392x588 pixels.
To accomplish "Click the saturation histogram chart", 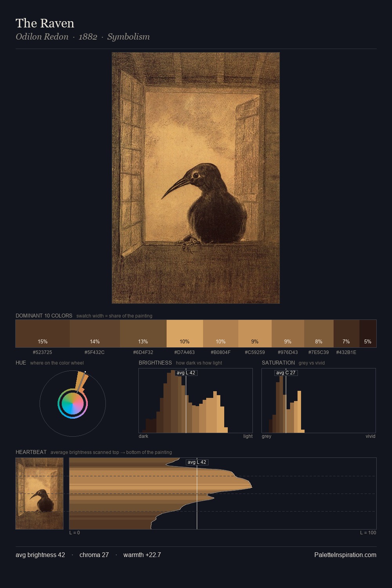I will tap(319, 401).
